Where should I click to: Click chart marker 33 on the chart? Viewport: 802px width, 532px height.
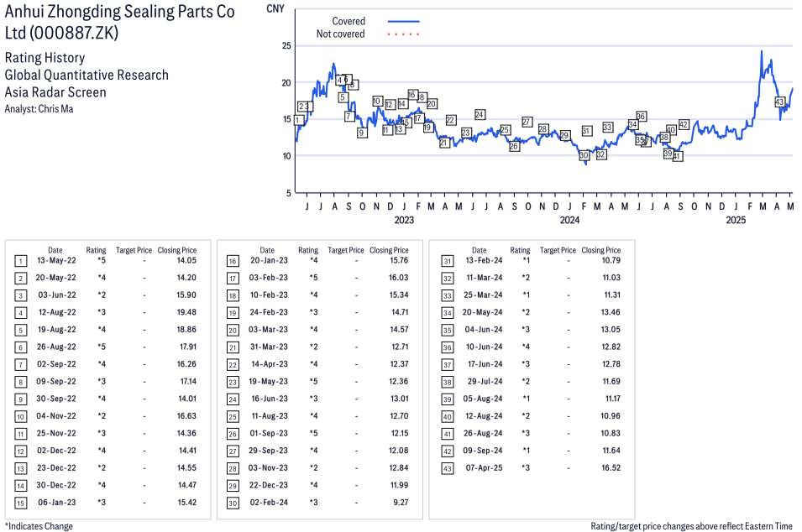(608, 127)
